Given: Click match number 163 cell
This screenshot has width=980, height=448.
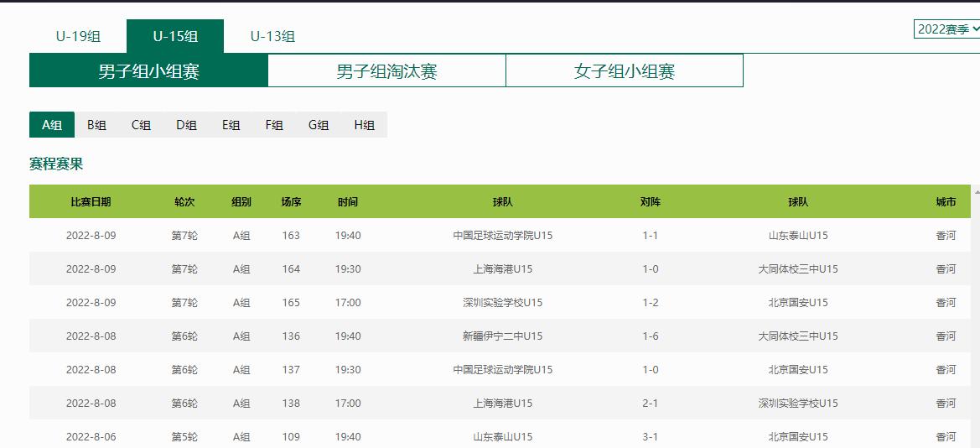Looking at the screenshot, I should click(291, 235).
